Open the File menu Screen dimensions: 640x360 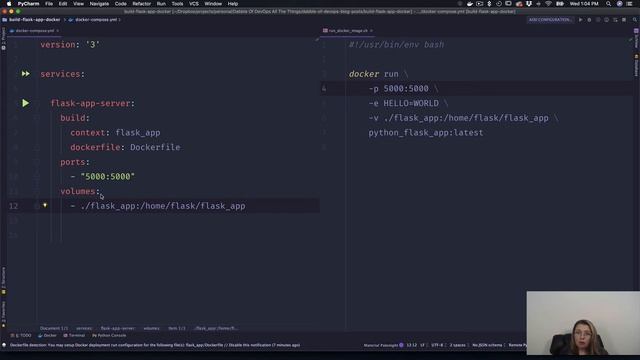tap(49, 4)
